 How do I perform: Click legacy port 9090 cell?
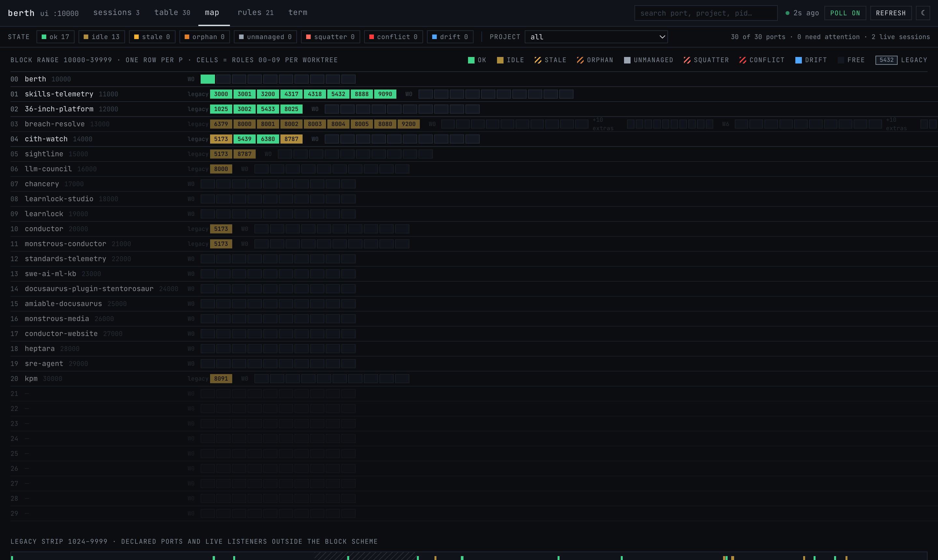click(x=385, y=94)
